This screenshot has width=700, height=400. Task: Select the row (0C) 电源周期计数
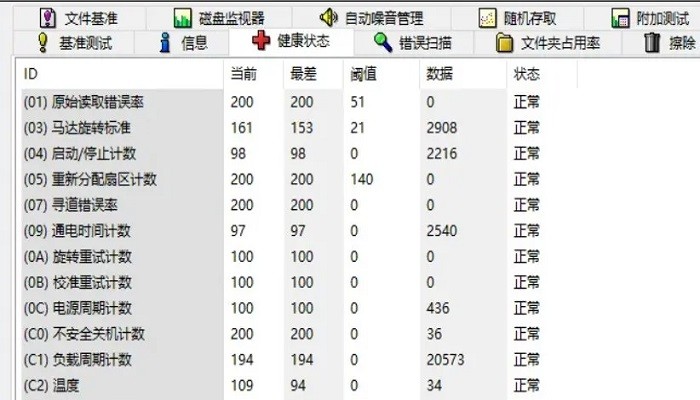click(299, 308)
